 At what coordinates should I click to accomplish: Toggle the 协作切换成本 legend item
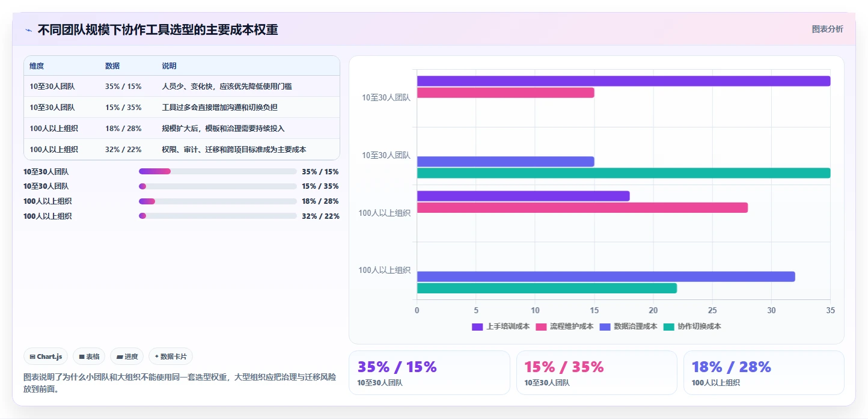692,326
